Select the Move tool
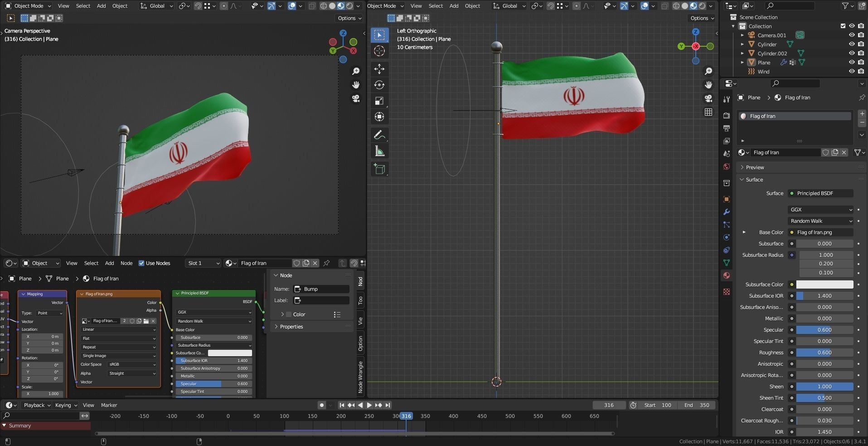Viewport: 868px width, 446px height. coord(379,69)
